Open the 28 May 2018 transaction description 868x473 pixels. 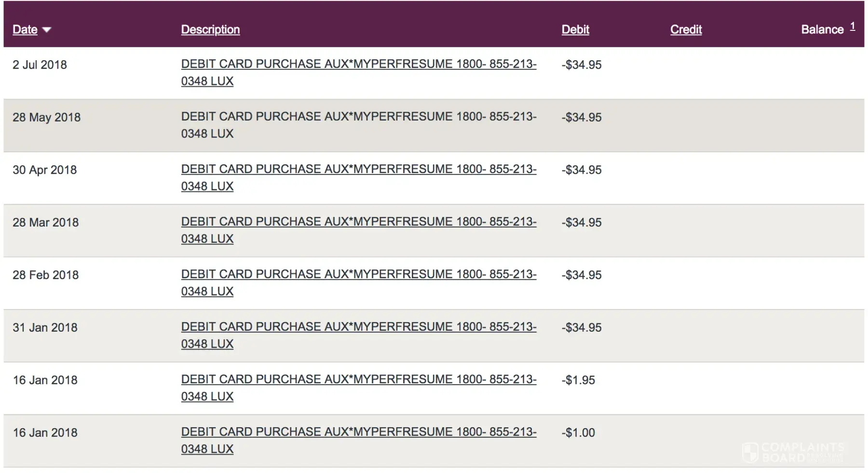[358, 117]
